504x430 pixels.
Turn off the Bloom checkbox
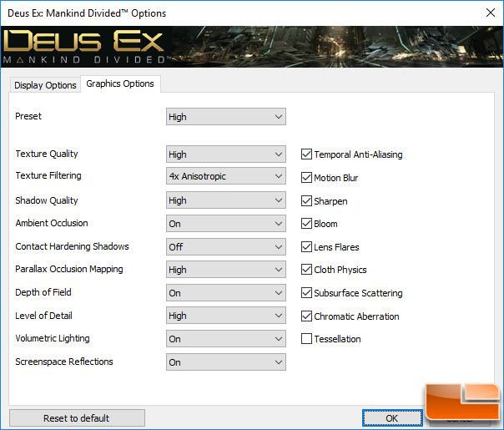306,224
